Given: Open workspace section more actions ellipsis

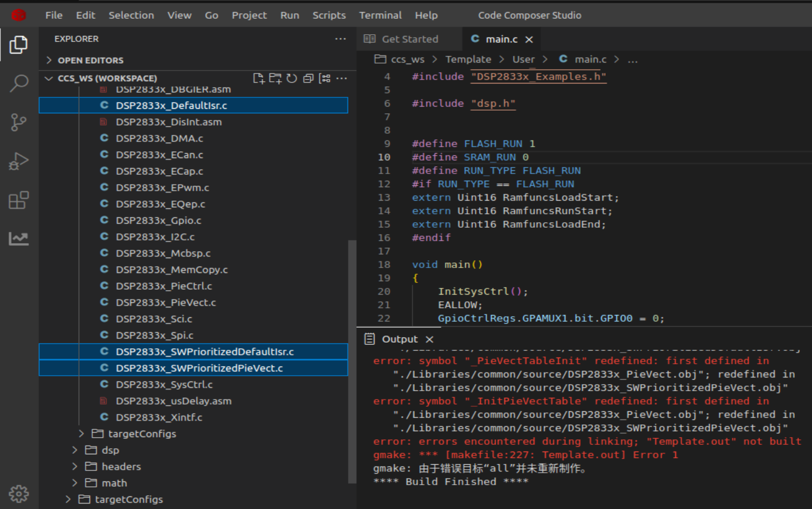Looking at the screenshot, I should coord(342,78).
